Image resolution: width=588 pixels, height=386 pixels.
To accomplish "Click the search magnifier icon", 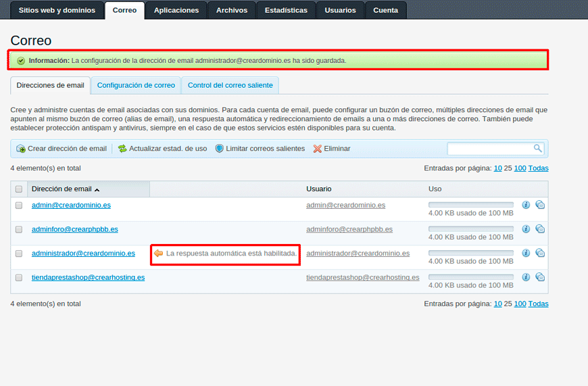I will [x=538, y=149].
